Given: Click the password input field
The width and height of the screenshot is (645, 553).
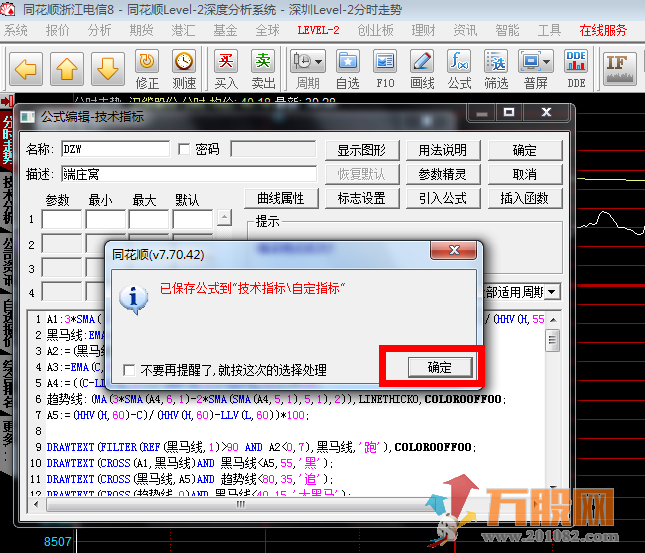Looking at the screenshot, I should [x=274, y=149].
